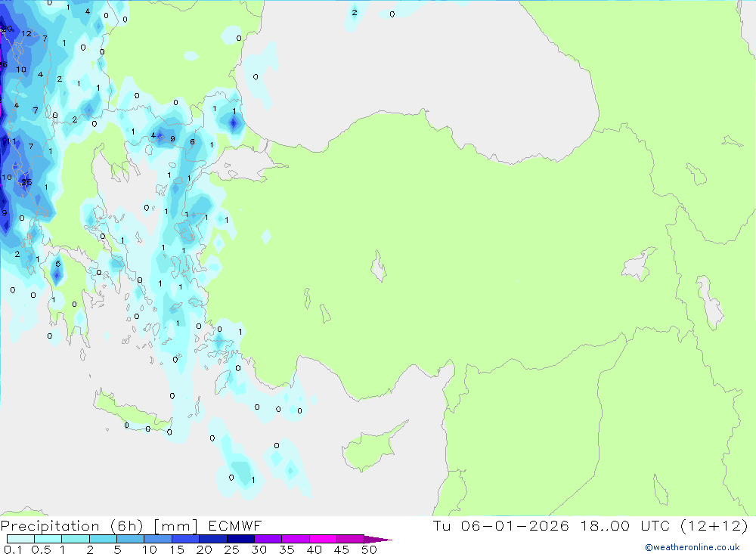Select the 5–10 mm legend color swatch
Image resolution: width=756 pixels, height=554 pixels.
click(130, 539)
